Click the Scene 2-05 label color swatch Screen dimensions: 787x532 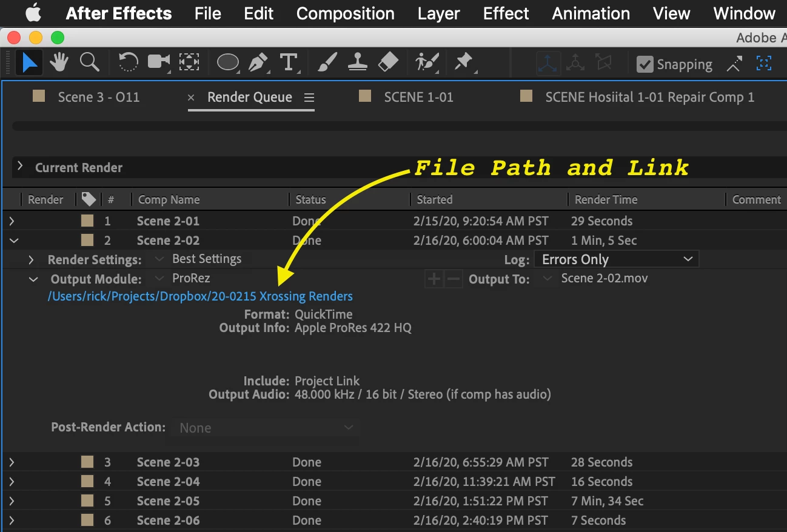point(87,501)
